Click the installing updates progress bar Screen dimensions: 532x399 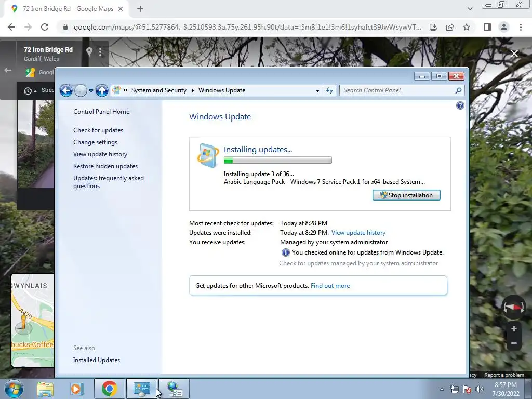pos(277,160)
